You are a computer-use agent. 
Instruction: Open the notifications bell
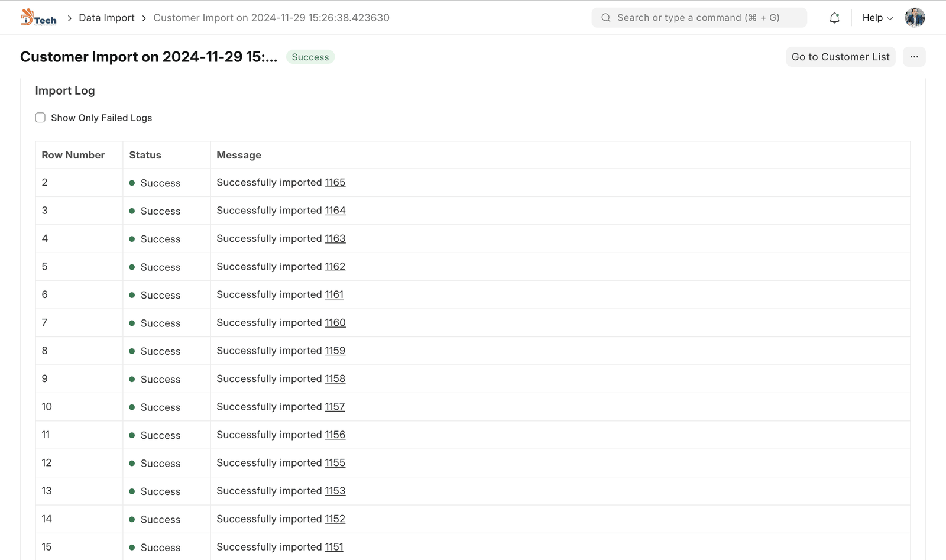(x=834, y=18)
